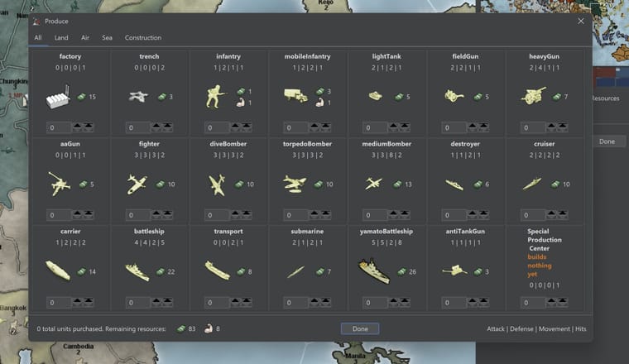Confirm purchases with the Done button
This screenshot has width=629, height=364.
coord(360,328)
